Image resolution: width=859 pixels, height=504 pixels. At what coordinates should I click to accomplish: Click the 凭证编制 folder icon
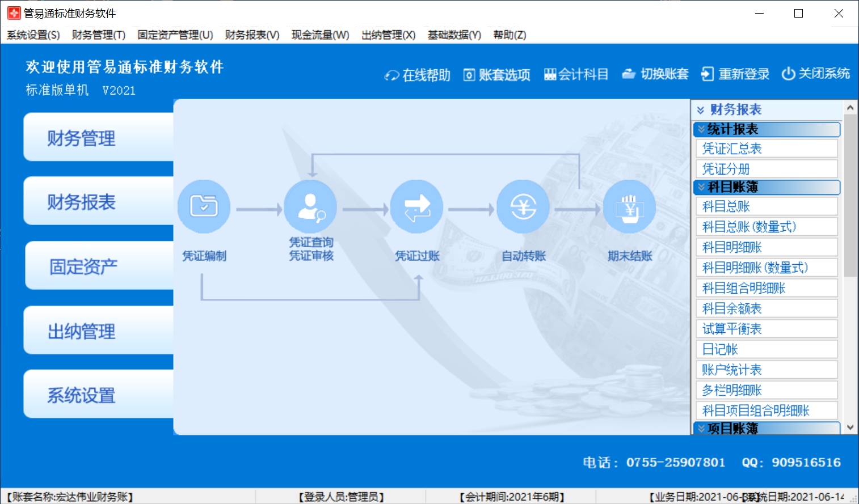tap(204, 206)
